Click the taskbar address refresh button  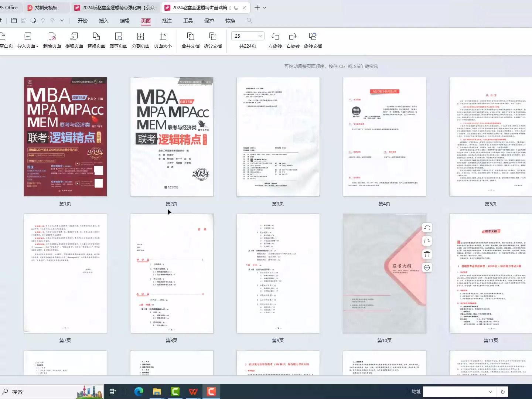502,392
